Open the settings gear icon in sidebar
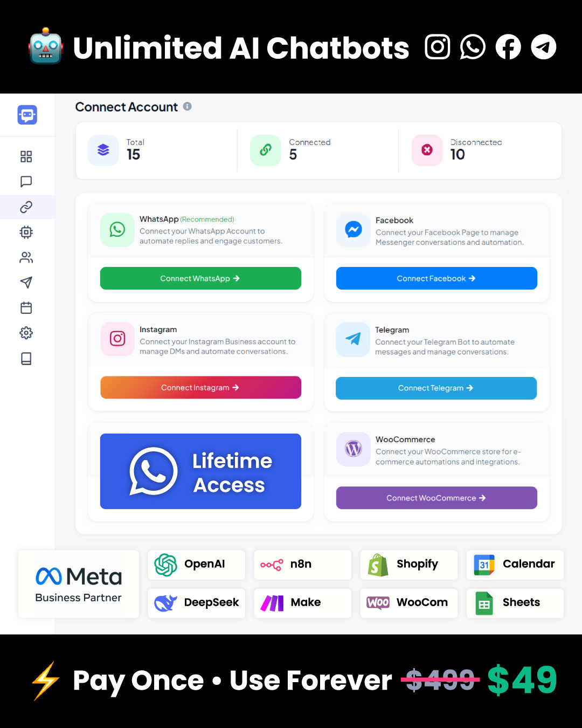Viewport: 582px width, 728px height. point(26,333)
